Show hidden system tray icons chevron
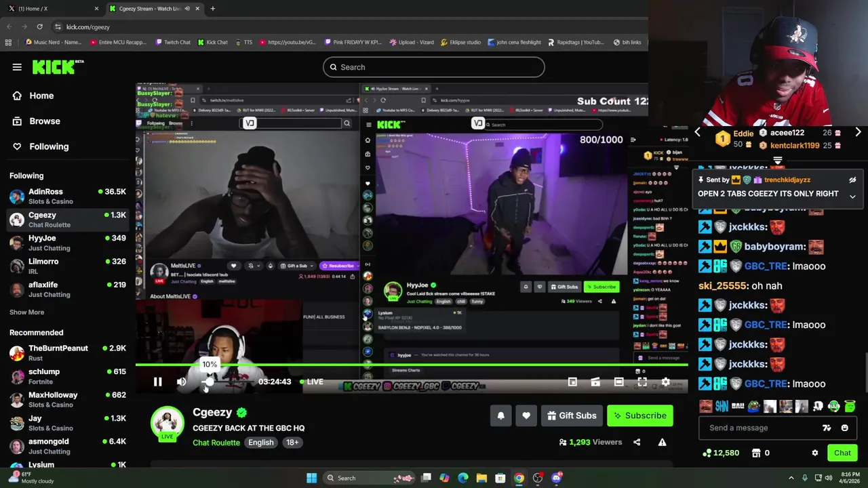The width and height of the screenshot is (868, 488). [x=791, y=478]
